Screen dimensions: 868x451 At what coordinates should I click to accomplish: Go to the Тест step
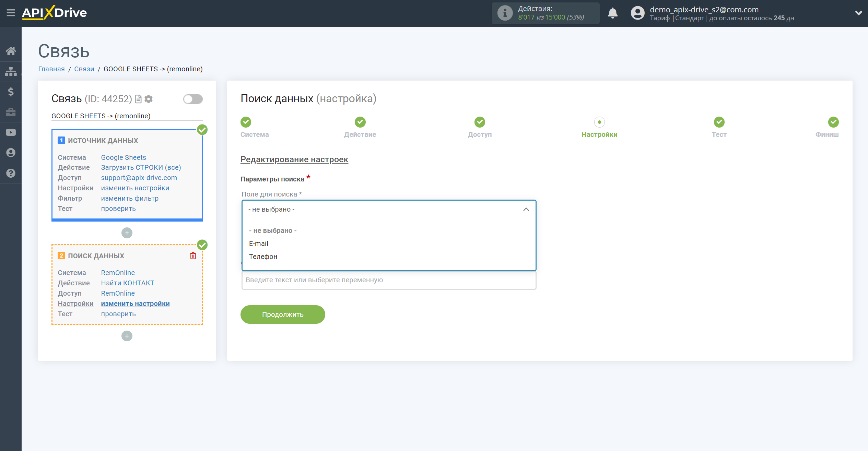pos(719,122)
